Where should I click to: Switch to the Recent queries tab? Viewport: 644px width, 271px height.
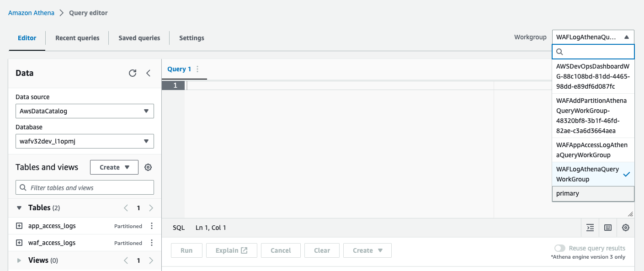(x=77, y=38)
